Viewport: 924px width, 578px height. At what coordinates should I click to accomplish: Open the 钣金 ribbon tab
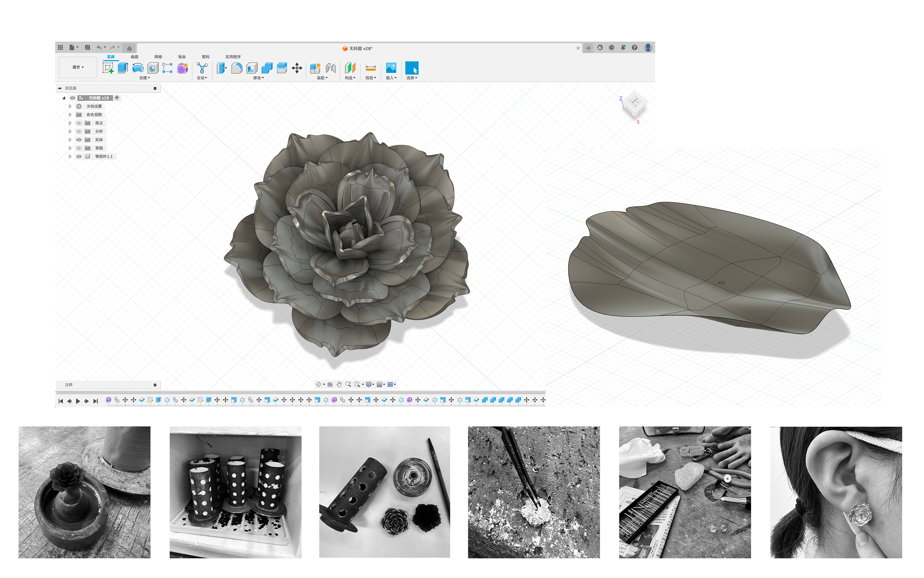click(x=182, y=57)
